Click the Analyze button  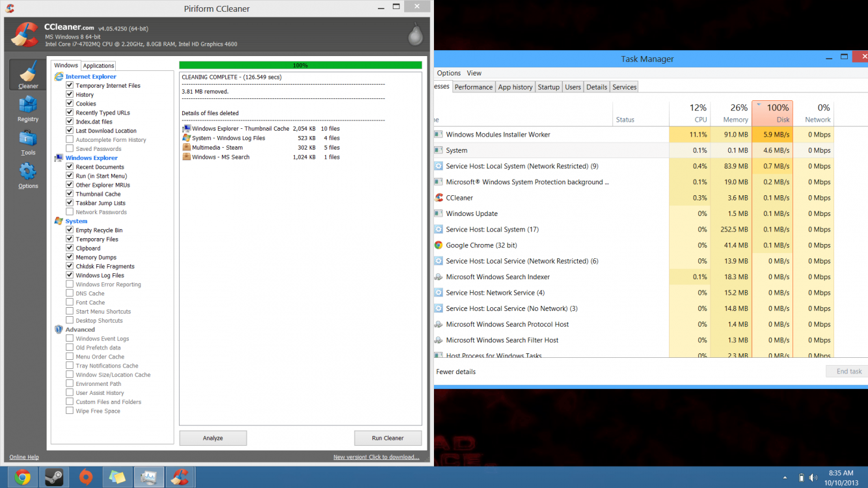click(x=213, y=438)
